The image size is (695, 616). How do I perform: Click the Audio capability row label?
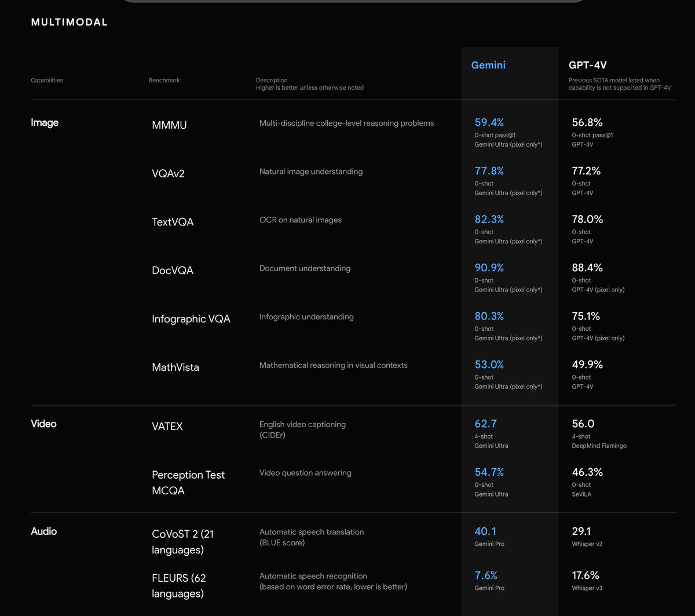43,531
